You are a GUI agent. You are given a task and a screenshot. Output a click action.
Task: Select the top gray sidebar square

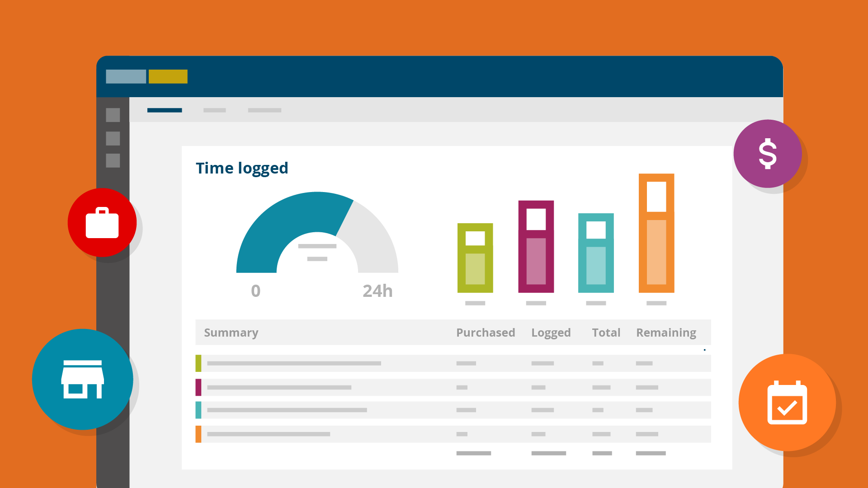click(113, 115)
